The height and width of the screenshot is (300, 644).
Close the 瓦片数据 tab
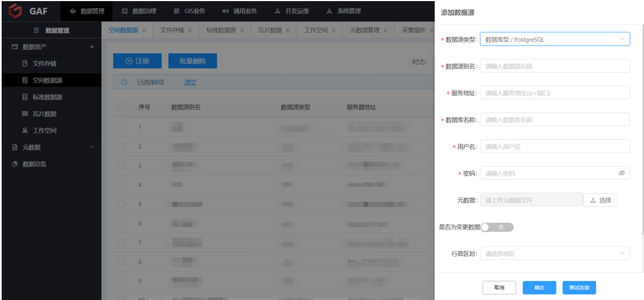tap(288, 30)
